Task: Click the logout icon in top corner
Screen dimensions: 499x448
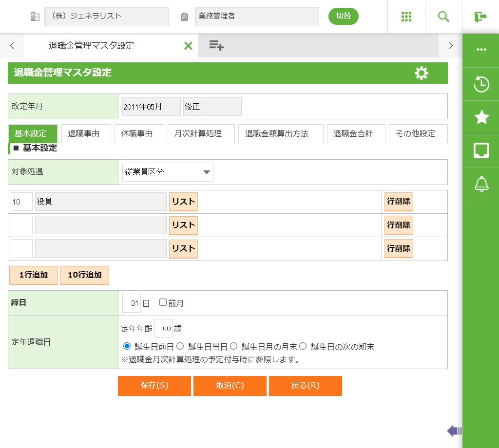Action: coord(480,17)
